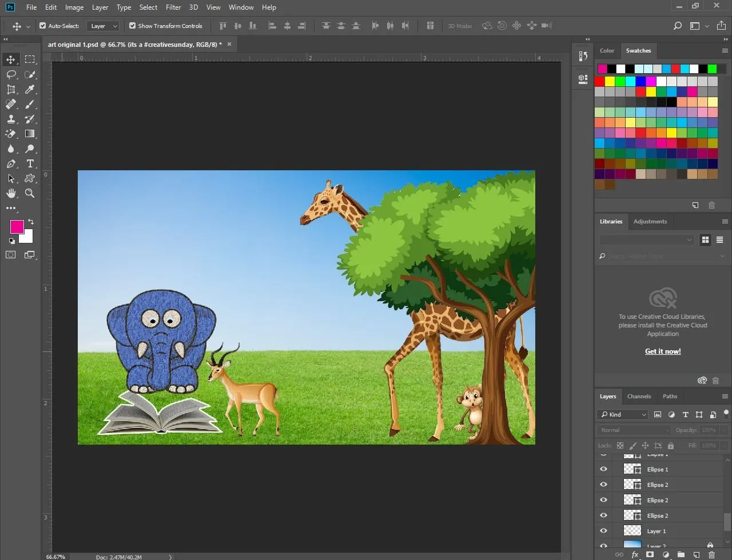Viewport: 732px width, 560px height.
Task: Disable Show Transform Controls checkbox
Action: 133,26
